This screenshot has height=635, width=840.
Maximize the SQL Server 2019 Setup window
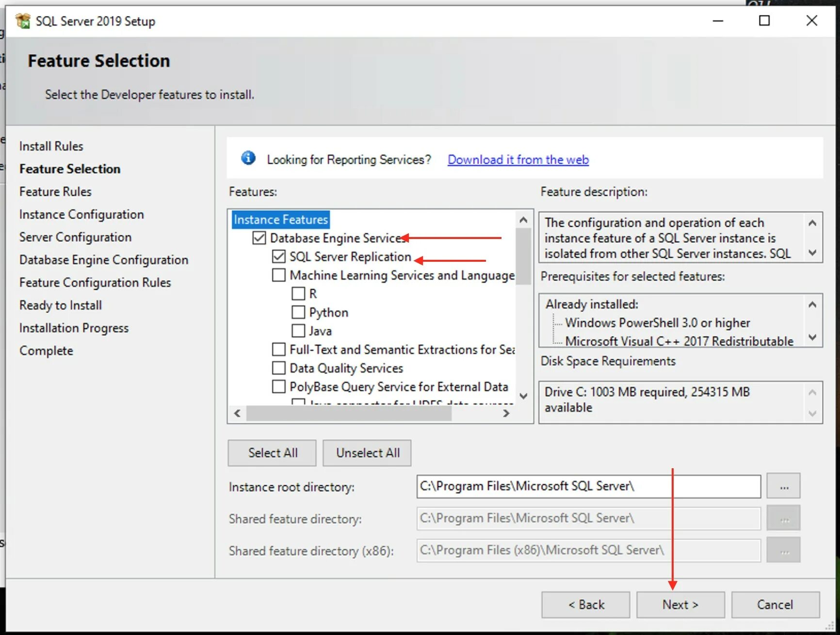(x=764, y=21)
